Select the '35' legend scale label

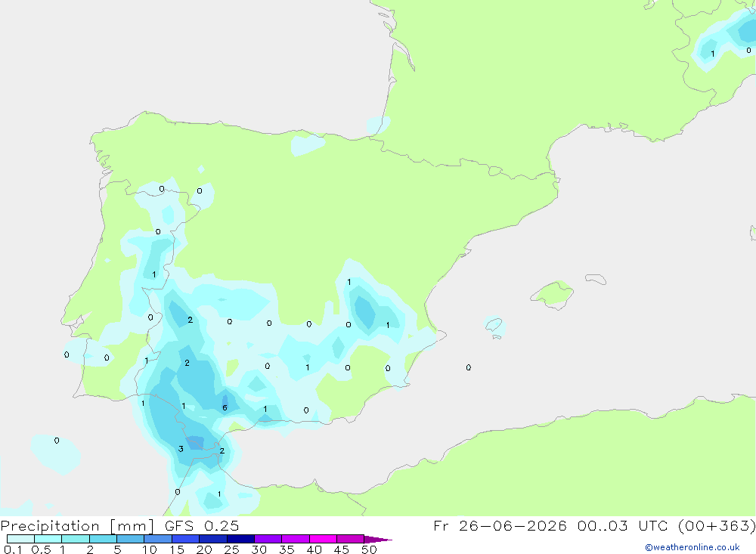pyautogui.click(x=287, y=549)
